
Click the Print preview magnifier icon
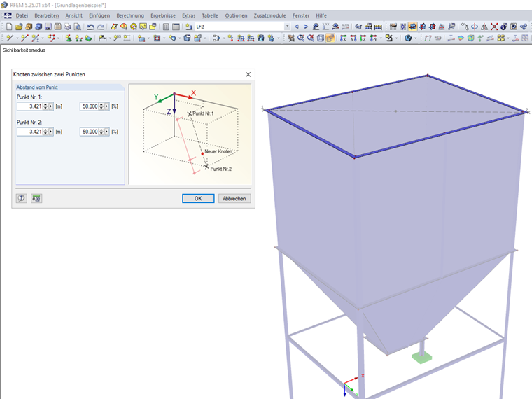[78, 27]
